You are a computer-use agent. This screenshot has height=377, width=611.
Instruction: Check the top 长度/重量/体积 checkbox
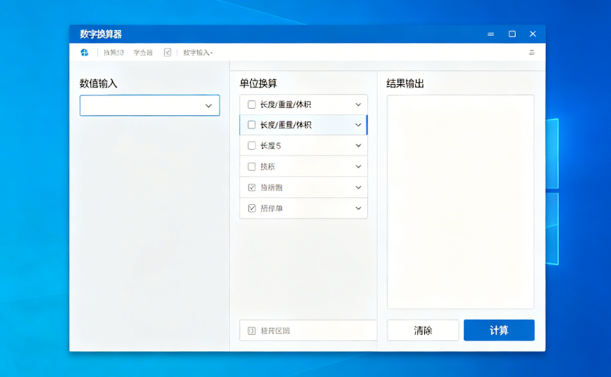252,104
